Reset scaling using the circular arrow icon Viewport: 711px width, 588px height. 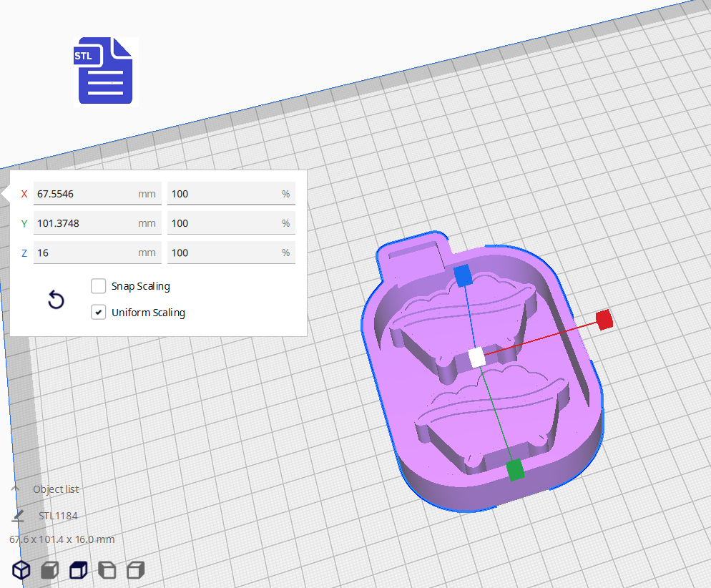(56, 300)
